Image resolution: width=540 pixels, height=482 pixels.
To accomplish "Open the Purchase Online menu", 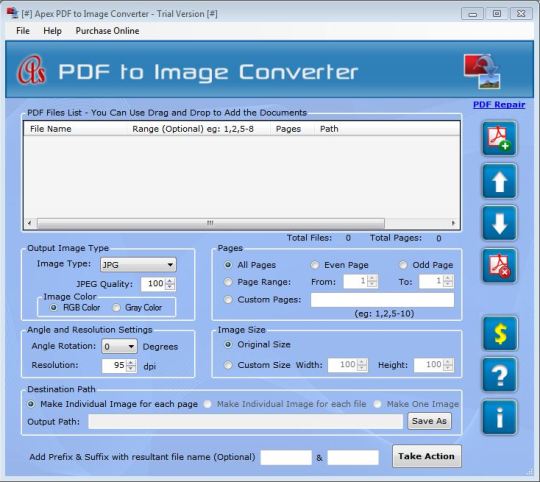I will point(107,31).
